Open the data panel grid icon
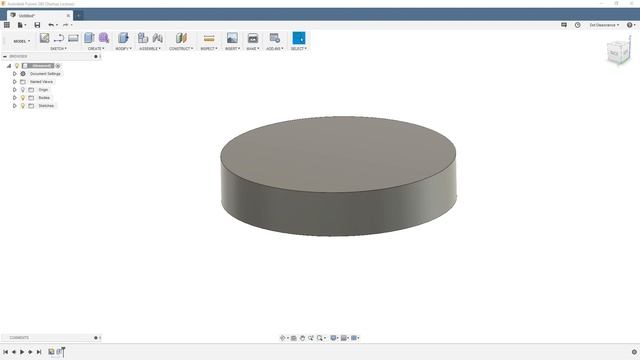The height and width of the screenshot is (360, 640). pyautogui.click(x=7, y=25)
